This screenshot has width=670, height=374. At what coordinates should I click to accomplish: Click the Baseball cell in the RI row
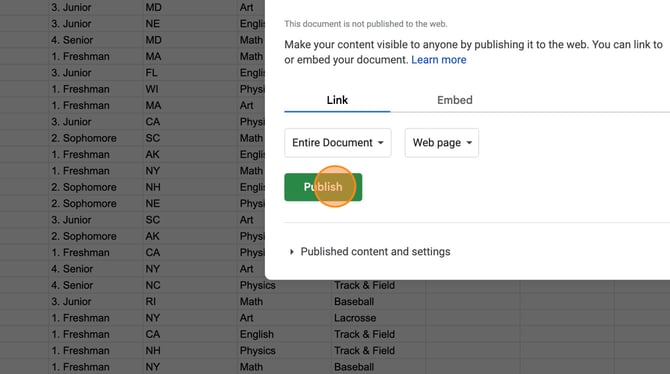coord(379,302)
